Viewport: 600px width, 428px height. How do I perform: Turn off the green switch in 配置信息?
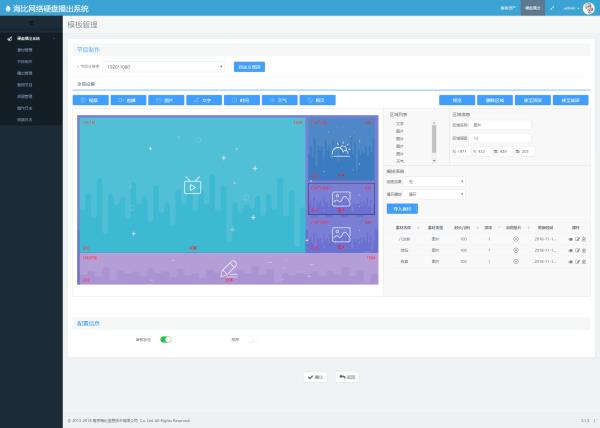(166, 340)
